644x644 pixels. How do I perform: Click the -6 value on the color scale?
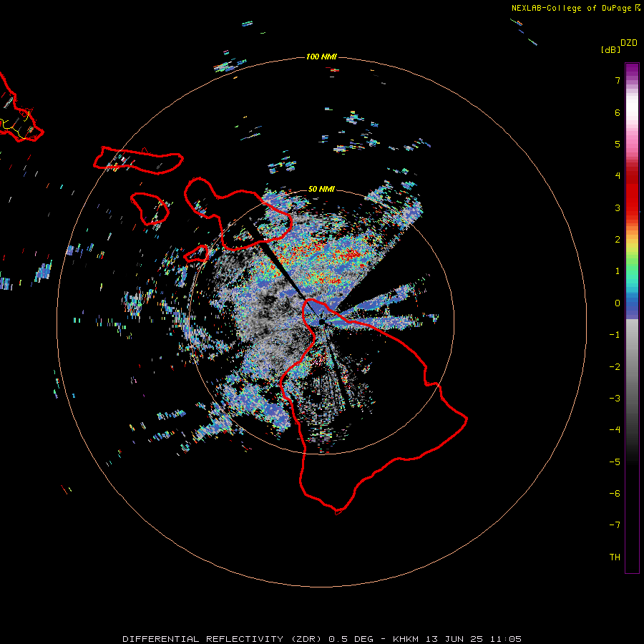point(615,494)
